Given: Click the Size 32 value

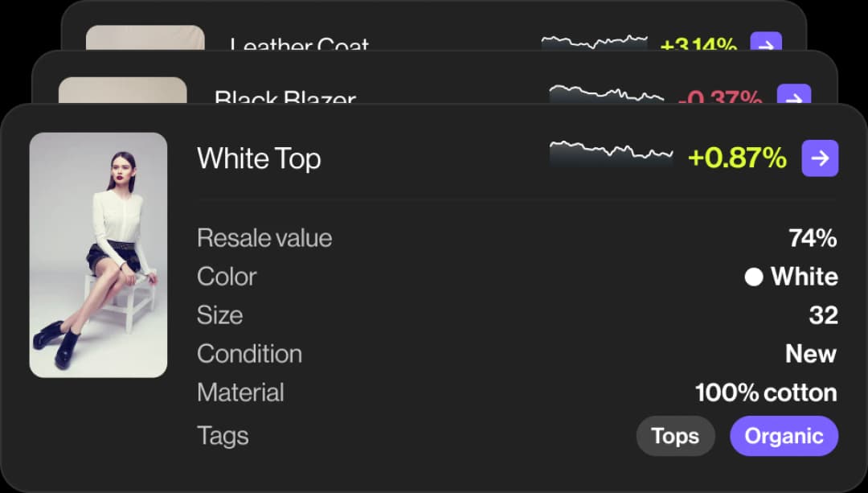Looking at the screenshot, I should [824, 315].
